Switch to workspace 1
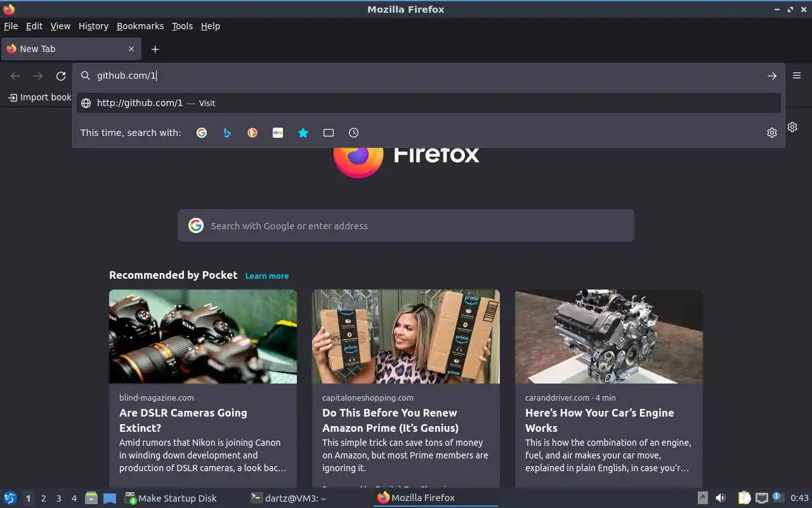The height and width of the screenshot is (508, 812). click(28, 498)
